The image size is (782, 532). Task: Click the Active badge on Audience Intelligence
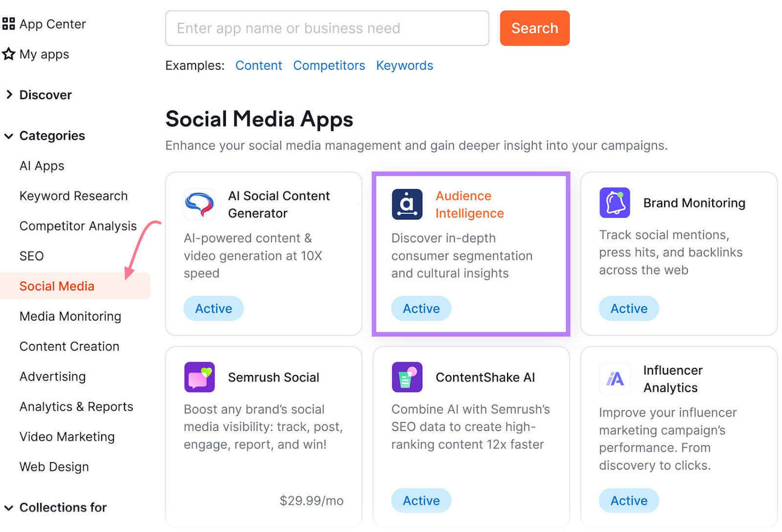pyautogui.click(x=421, y=308)
